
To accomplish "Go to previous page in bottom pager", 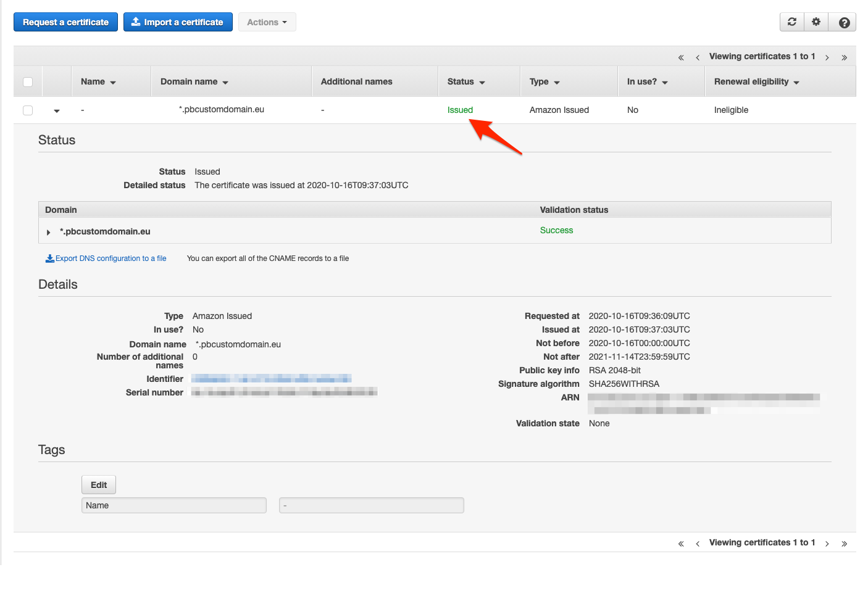I will (x=698, y=544).
